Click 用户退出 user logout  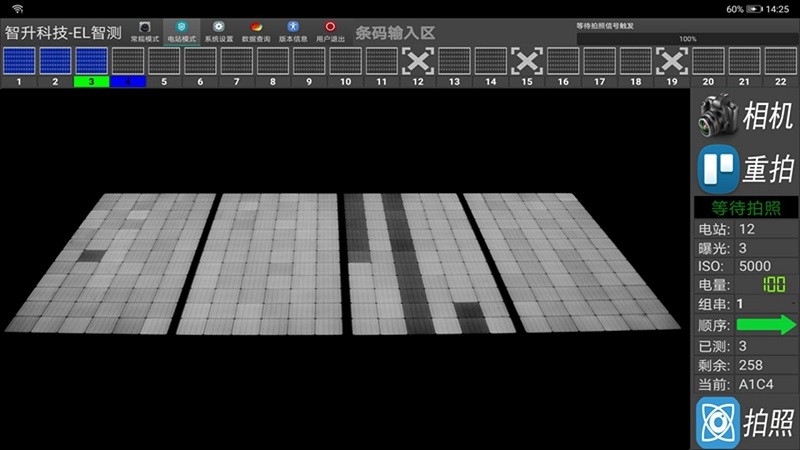coord(331,30)
